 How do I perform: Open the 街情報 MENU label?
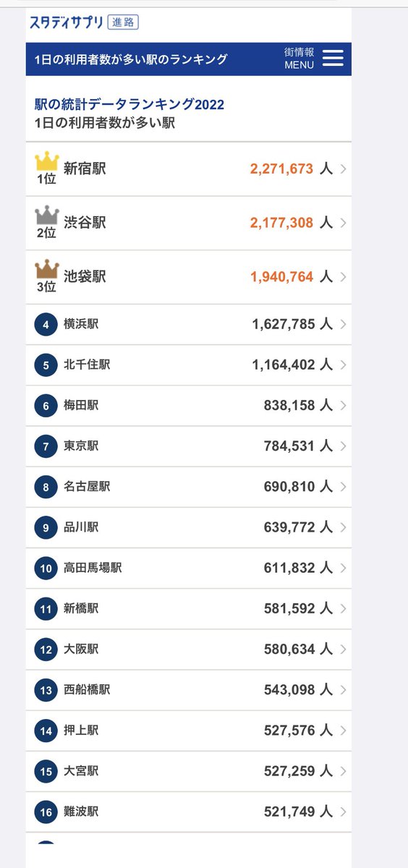click(x=299, y=59)
